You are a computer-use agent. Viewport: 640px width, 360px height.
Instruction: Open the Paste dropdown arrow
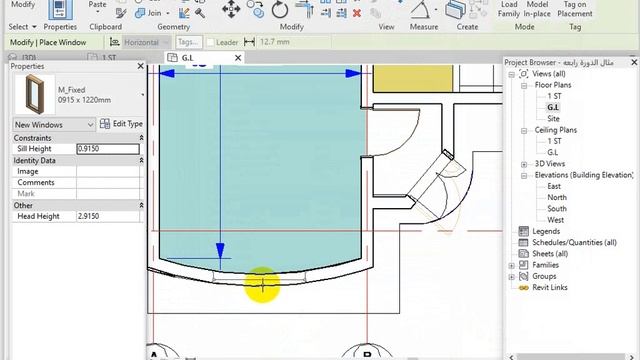coord(98,13)
